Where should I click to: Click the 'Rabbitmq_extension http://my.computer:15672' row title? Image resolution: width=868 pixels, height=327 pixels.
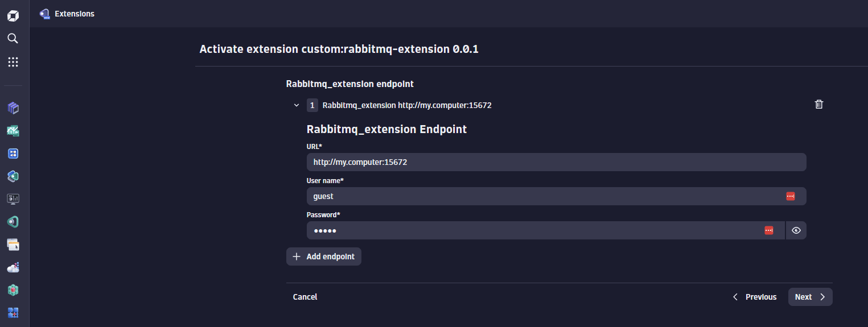tap(407, 105)
